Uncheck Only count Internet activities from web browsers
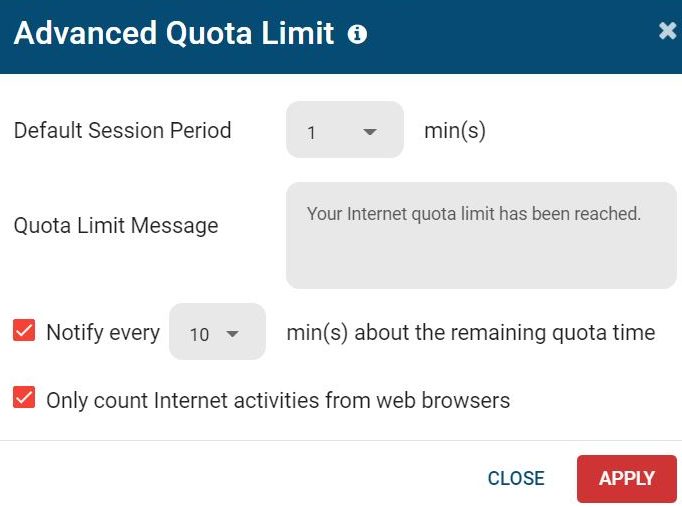The height and width of the screenshot is (507, 682). [x=24, y=397]
